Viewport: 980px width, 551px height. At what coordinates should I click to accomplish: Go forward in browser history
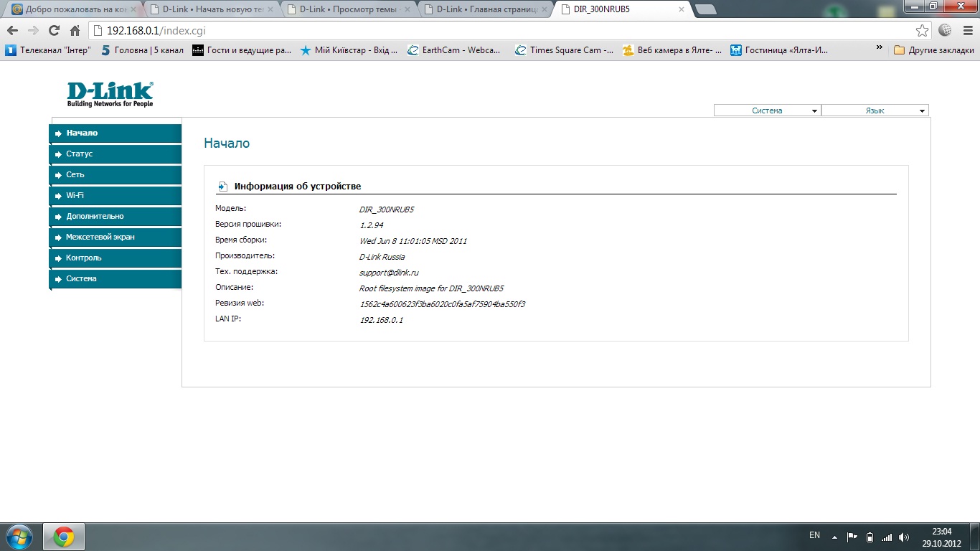33,31
